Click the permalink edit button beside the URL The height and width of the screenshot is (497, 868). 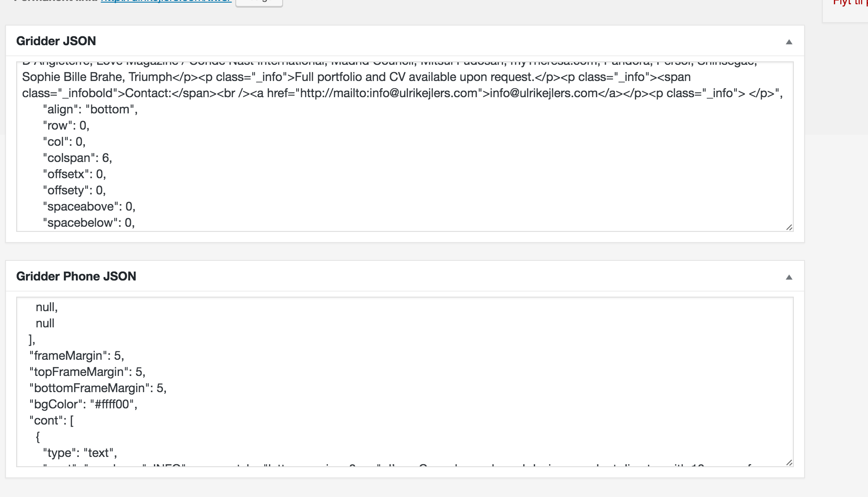(259, 2)
